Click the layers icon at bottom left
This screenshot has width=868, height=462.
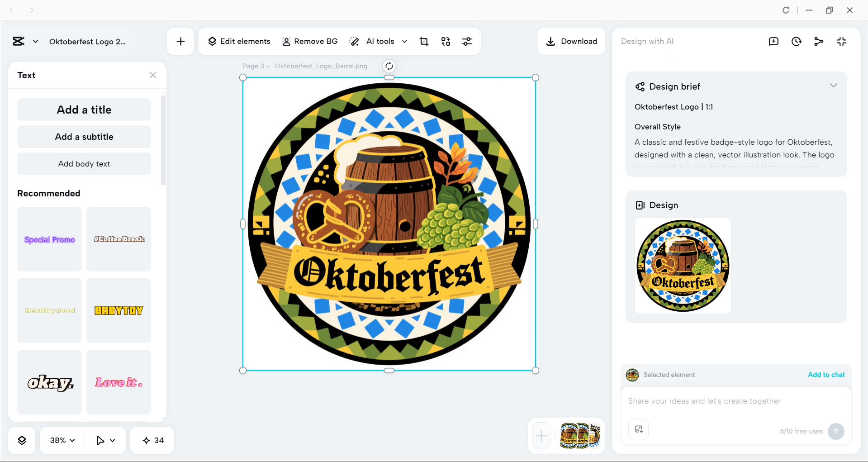point(22,440)
